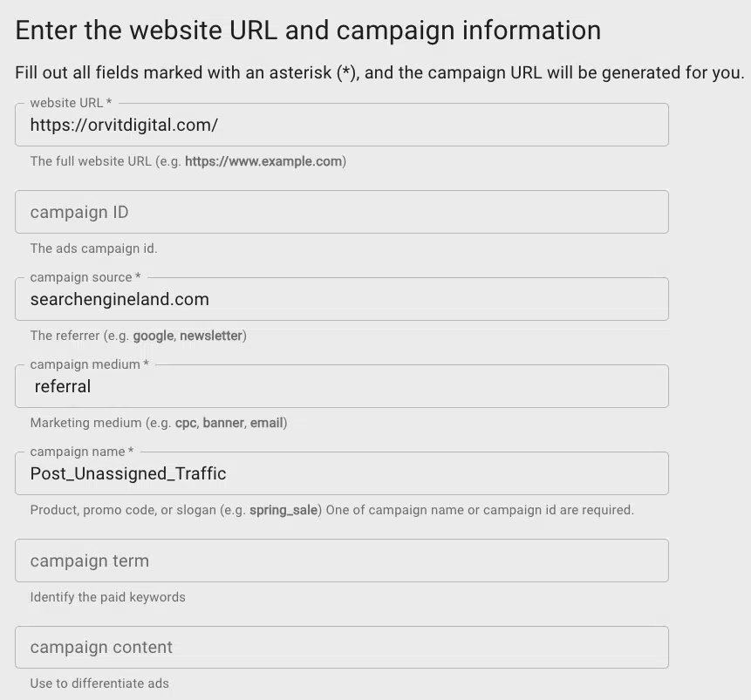Click the 'The referrer' helper text

point(138,336)
